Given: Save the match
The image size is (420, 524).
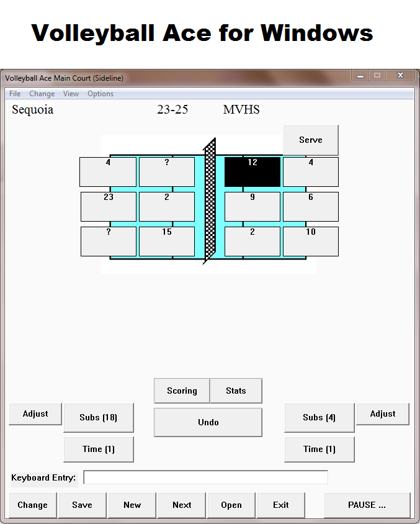Looking at the screenshot, I should [82, 505].
